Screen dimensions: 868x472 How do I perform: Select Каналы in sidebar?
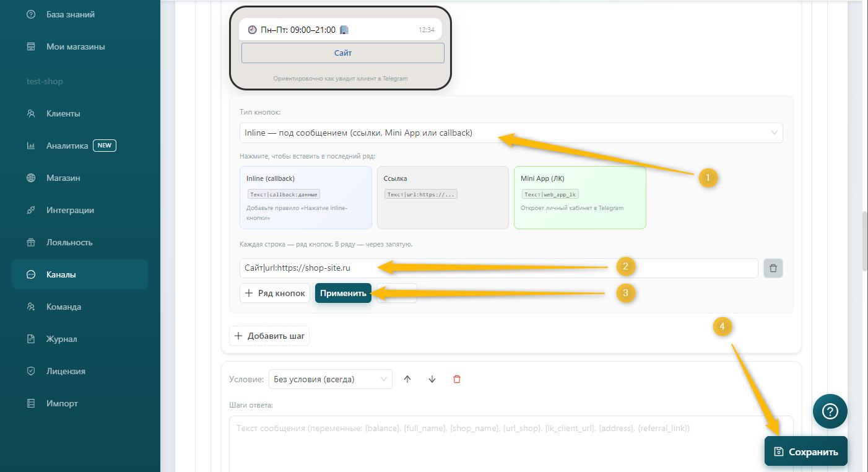[80, 274]
